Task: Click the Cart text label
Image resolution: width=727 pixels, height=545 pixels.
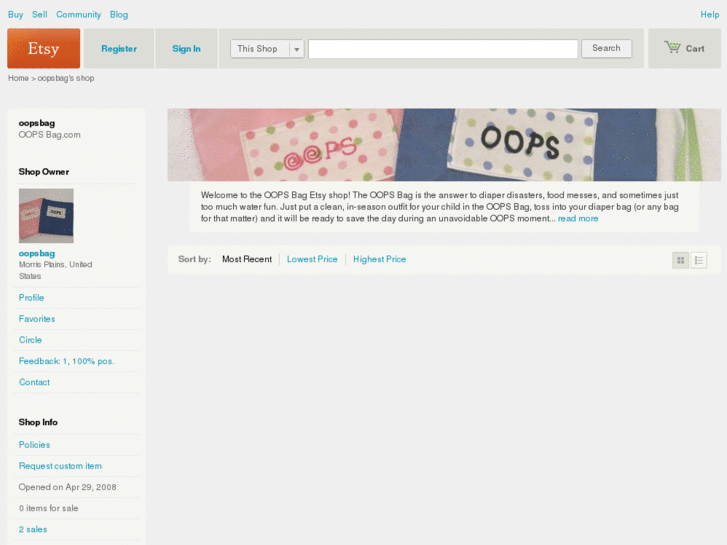Action: click(x=695, y=49)
